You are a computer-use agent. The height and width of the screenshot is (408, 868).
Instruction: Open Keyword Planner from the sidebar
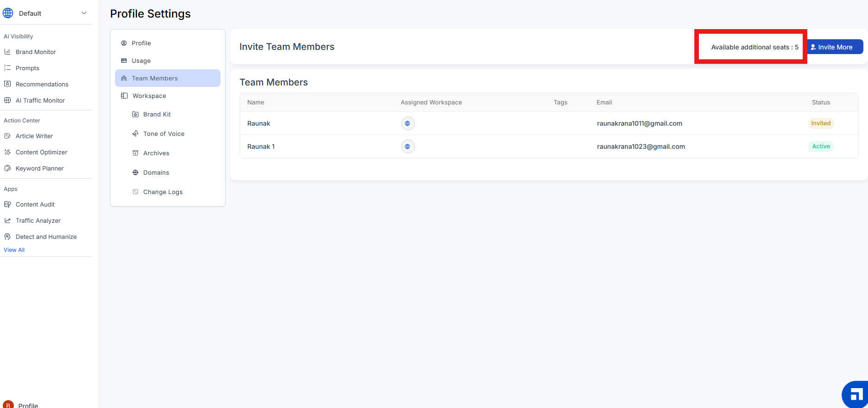[x=39, y=168]
